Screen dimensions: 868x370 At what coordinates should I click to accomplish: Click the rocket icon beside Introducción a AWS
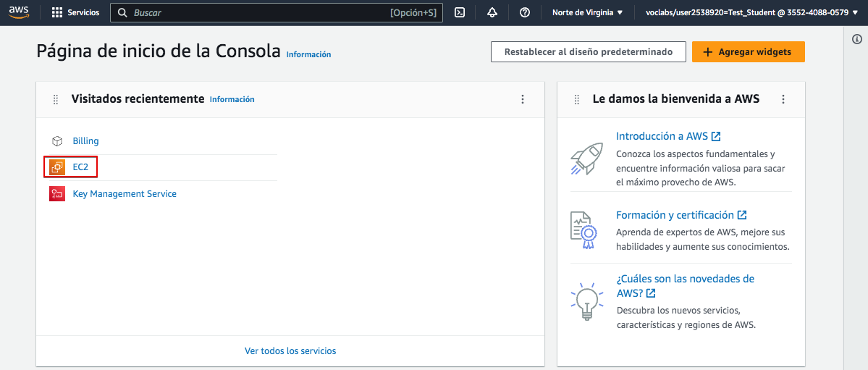click(586, 159)
